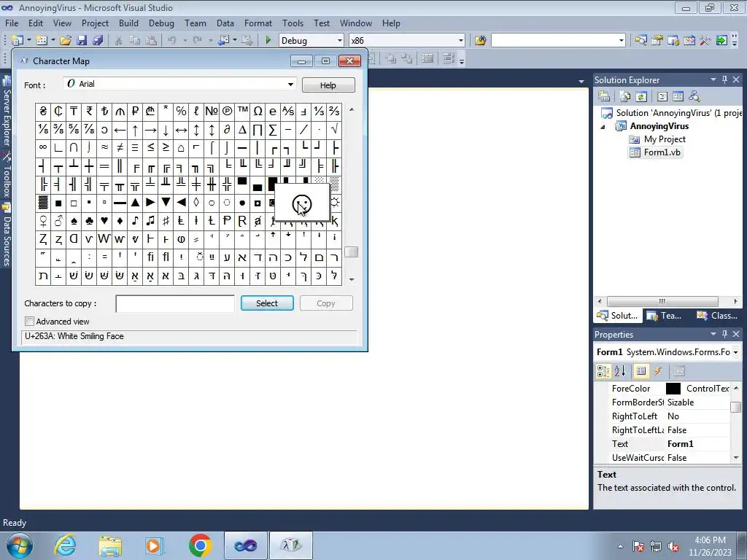Screen dimensions: 747x560
Task: Click the Character Map vertical scrollbar thumb
Action: click(x=352, y=252)
